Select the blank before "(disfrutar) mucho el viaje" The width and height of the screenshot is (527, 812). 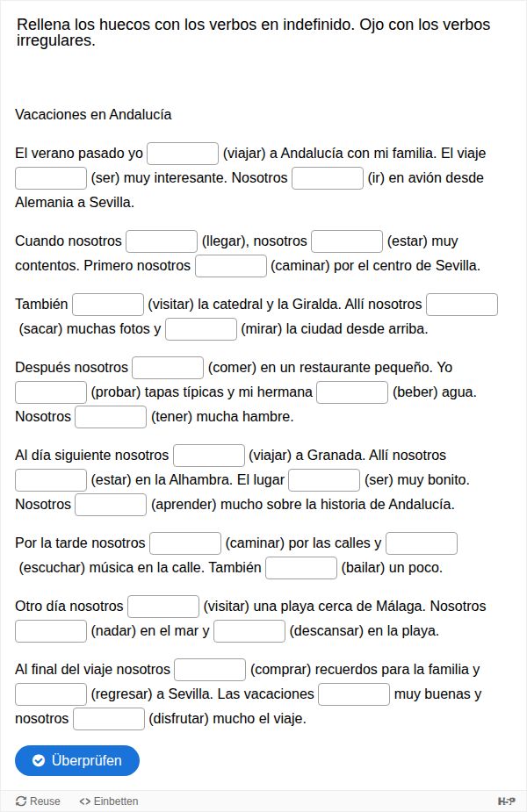point(109,719)
